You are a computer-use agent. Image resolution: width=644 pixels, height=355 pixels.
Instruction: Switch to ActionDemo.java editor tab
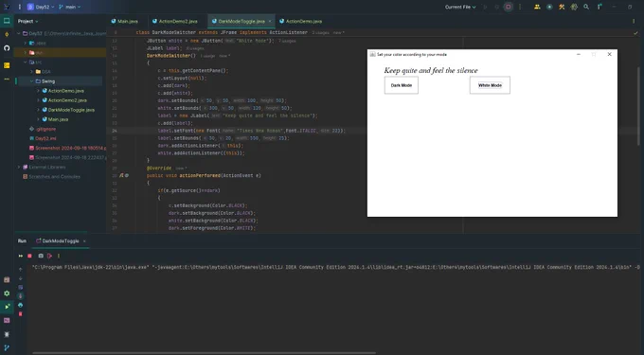(300, 21)
